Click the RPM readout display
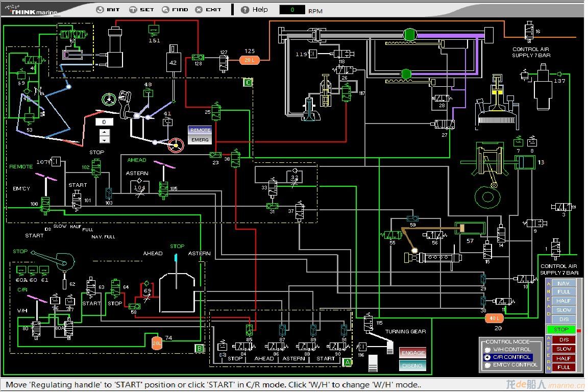Screen dimensions: 588x392 (292, 10)
